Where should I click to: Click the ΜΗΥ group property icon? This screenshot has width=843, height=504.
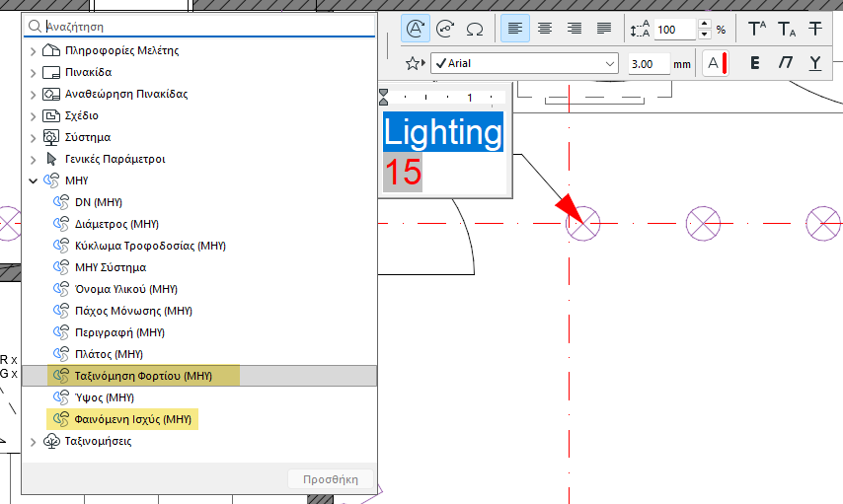pos(51,180)
